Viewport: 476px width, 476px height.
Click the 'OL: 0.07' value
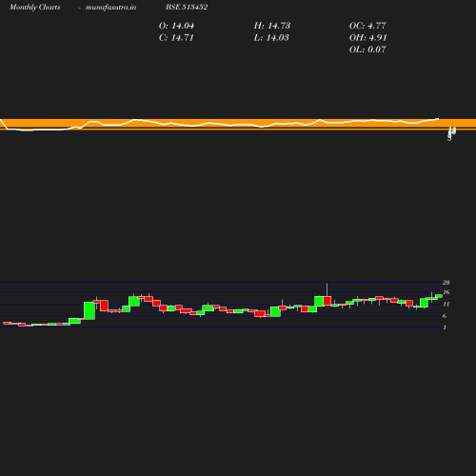tap(367, 50)
